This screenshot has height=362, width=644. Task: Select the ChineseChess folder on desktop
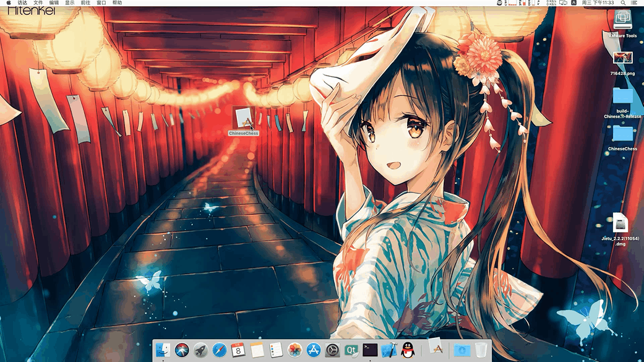pyautogui.click(x=622, y=138)
